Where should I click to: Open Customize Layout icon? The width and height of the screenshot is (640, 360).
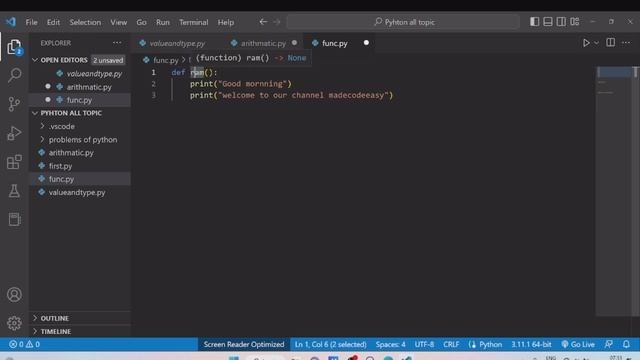click(x=575, y=22)
